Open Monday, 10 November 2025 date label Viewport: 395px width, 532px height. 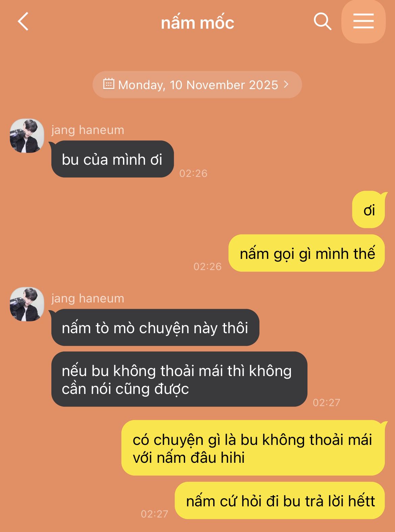click(x=198, y=85)
